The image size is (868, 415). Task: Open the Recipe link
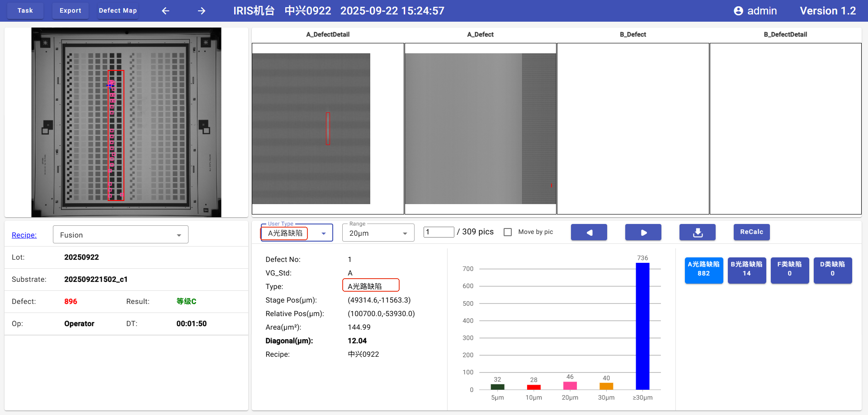pos(24,235)
